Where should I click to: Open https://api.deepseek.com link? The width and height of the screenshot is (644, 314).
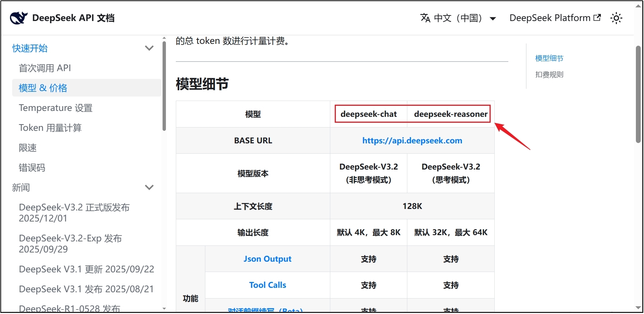(412, 140)
